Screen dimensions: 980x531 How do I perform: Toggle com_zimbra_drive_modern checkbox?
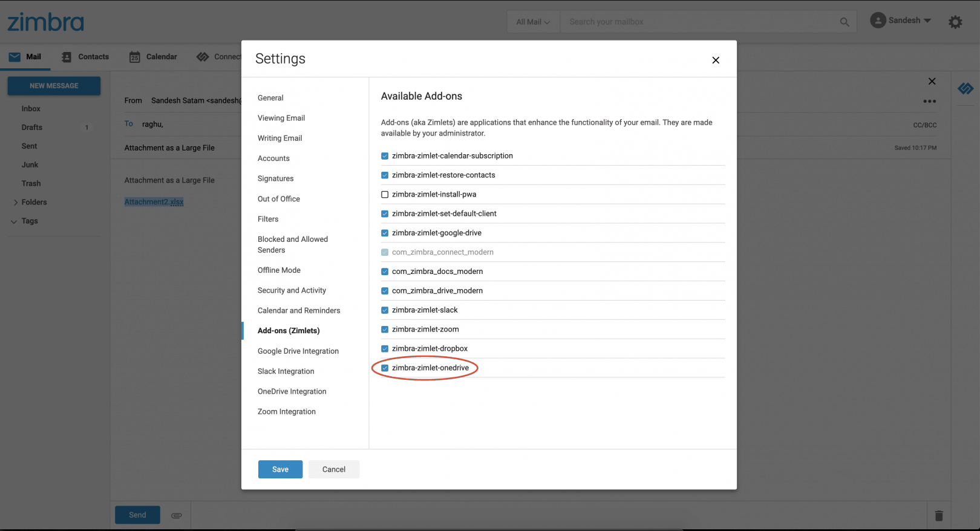point(385,291)
